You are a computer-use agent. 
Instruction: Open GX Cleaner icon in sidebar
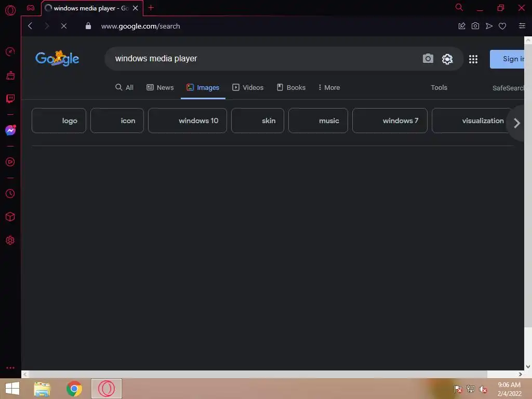[10, 75]
